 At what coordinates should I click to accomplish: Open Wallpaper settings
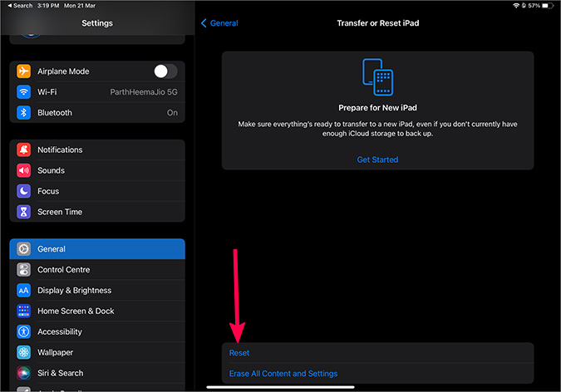coord(97,353)
